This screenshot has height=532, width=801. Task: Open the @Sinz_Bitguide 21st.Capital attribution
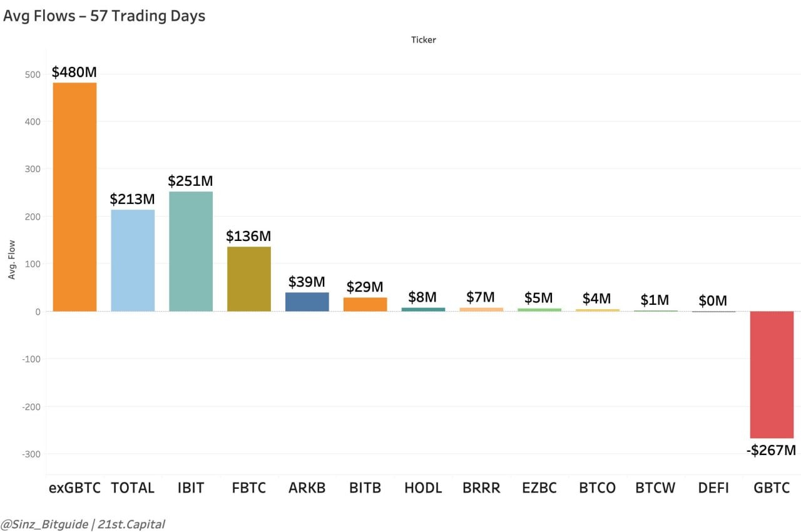click(x=83, y=524)
